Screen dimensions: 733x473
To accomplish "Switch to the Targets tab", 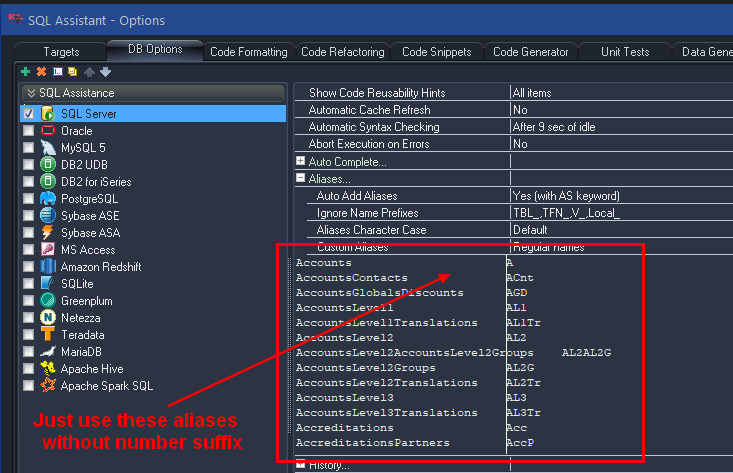I will tap(61, 52).
